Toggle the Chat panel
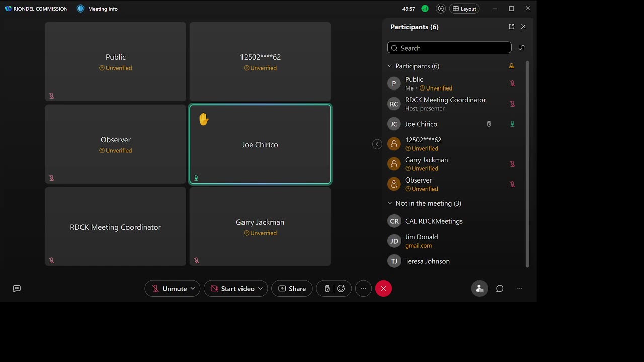The width and height of the screenshot is (644, 362). pyautogui.click(x=500, y=289)
